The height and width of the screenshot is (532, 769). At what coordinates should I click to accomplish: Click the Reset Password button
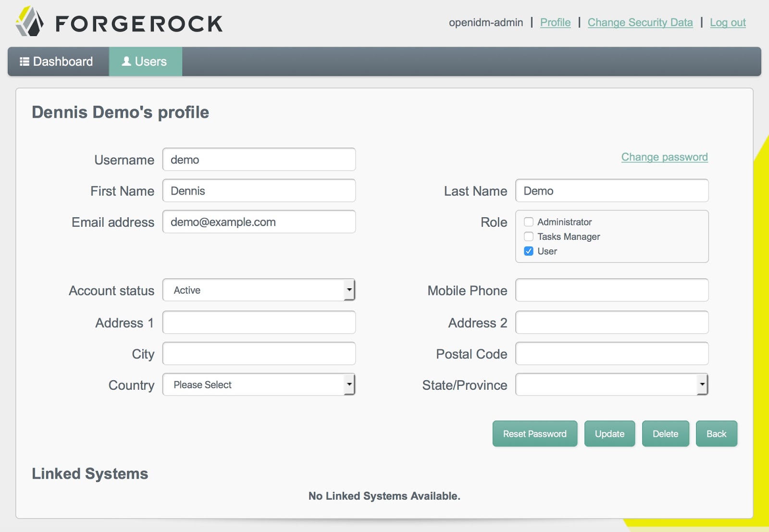click(534, 433)
